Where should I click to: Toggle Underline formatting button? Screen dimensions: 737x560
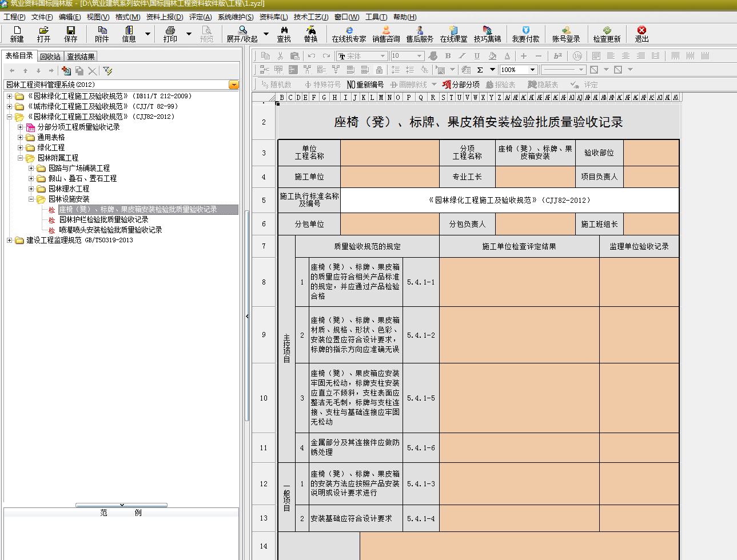[x=477, y=55]
